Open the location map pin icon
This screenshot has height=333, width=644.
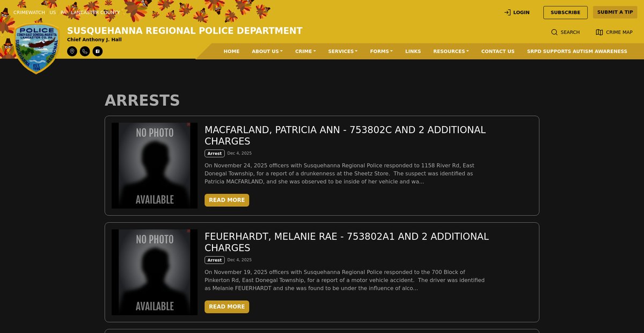tap(72, 51)
